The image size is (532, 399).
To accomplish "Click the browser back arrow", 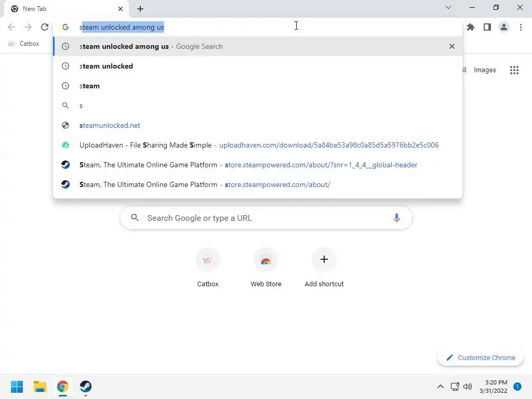I will coord(11,27).
